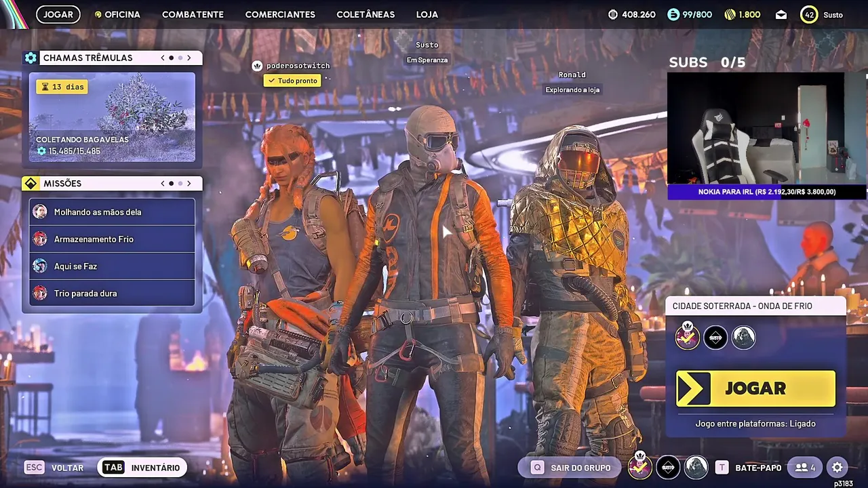Select first Chamas Trêmulas page dot
868x488 pixels.
click(171, 58)
